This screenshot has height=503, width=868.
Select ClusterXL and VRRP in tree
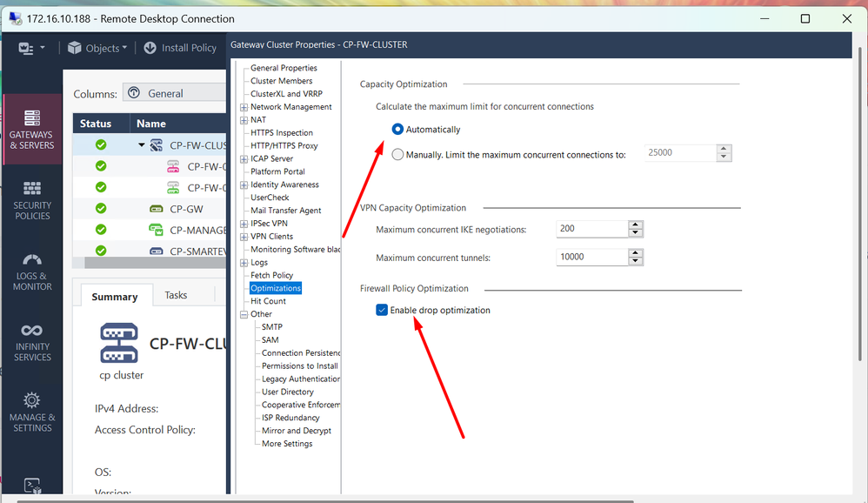click(286, 94)
